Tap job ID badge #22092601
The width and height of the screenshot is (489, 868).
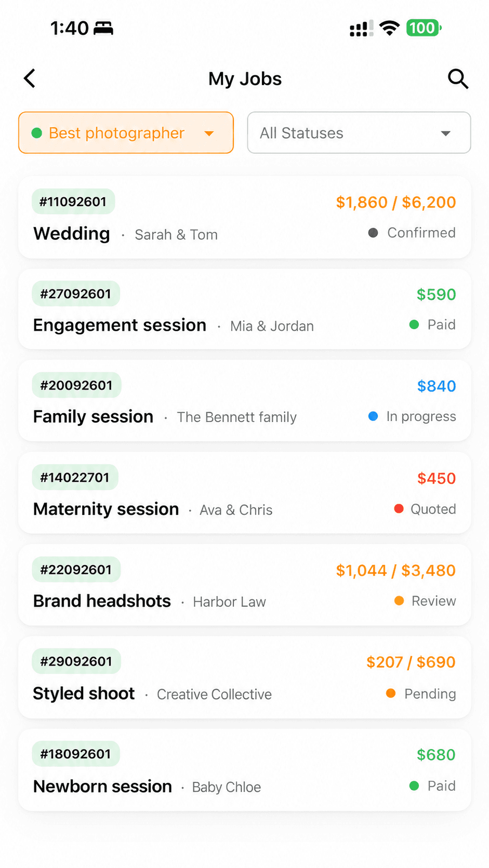coord(76,569)
